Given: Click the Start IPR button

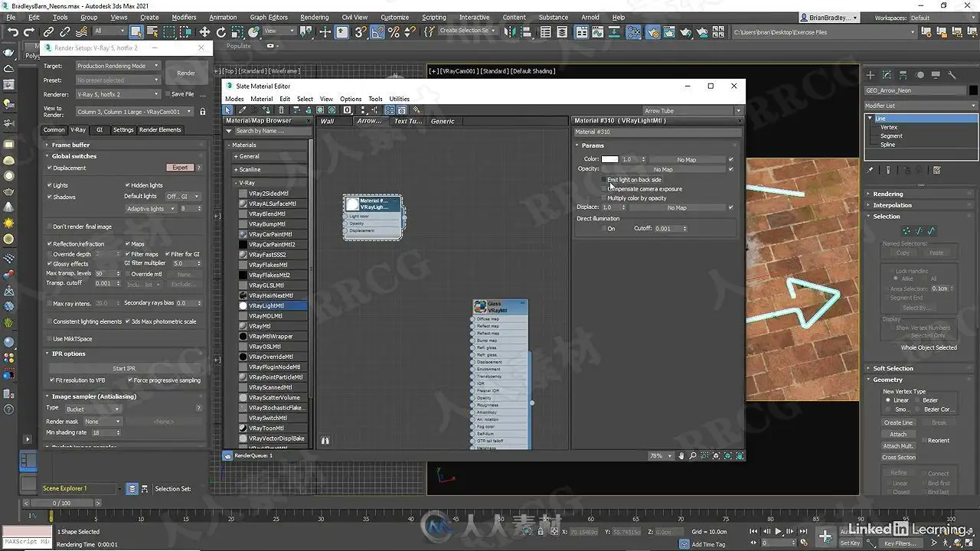Looking at the screenshot, I should [124, 368].
